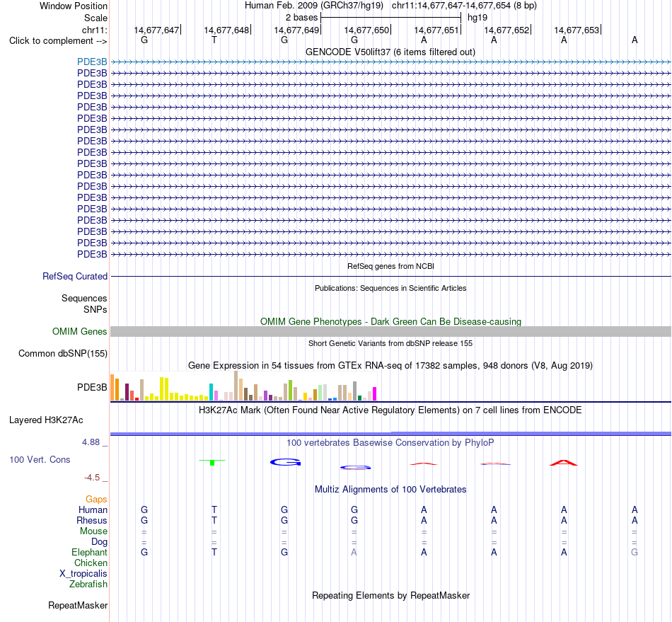Click the light-blue highlighted PDE3B transcript label
The image size is (672, 622).
click(92, 62)
